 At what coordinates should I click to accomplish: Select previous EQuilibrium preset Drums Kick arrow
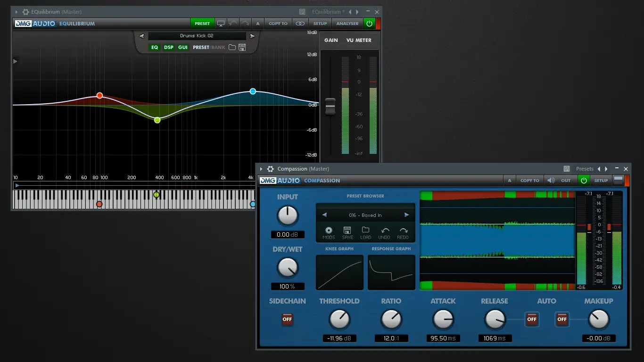(141, 36)
